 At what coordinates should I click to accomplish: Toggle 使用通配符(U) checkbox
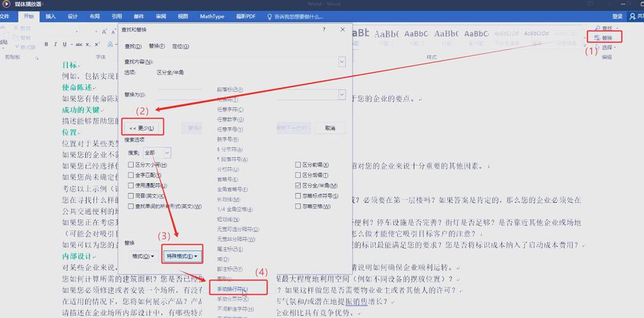[x=131, y=186]
